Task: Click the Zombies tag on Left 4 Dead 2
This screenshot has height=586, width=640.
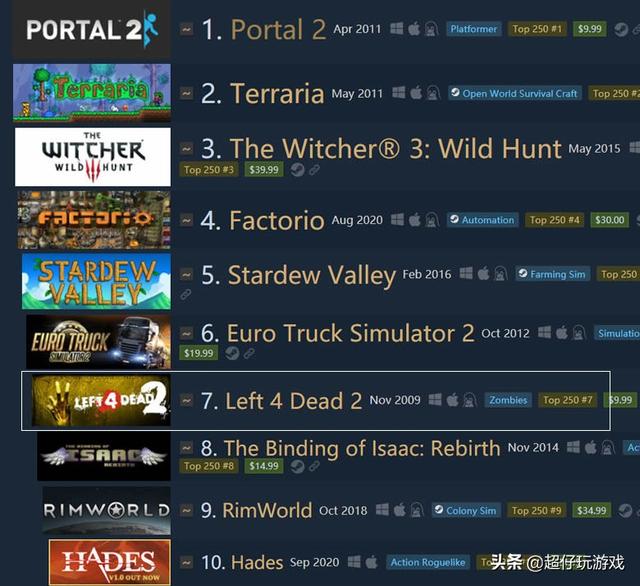Action: (x=508, y=400)
